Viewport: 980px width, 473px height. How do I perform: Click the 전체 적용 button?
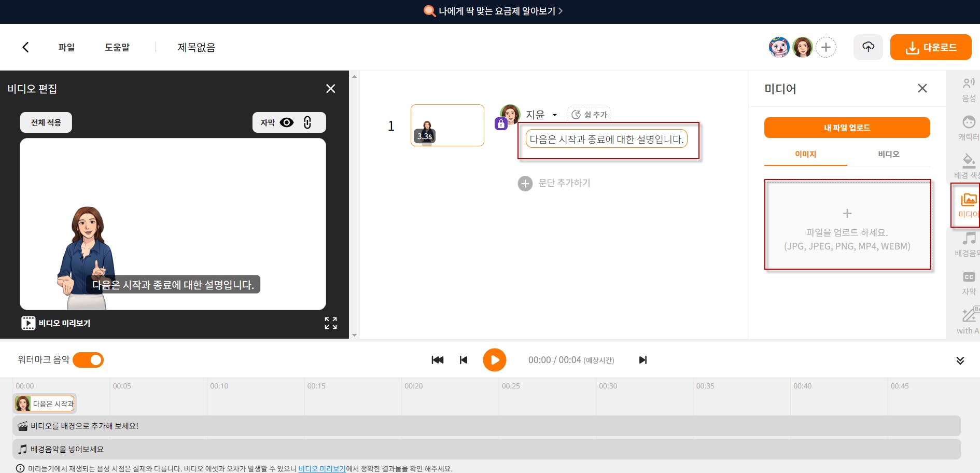pos(46,122)
